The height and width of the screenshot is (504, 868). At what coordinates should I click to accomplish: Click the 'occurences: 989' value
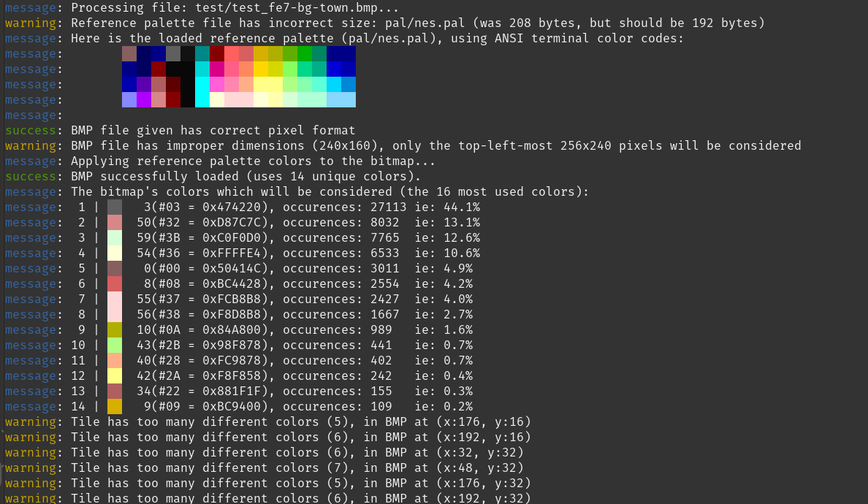tap(337, 330)
